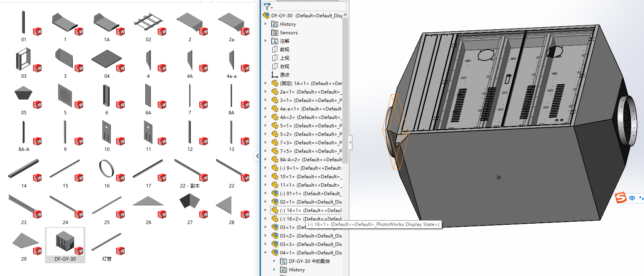
Task: Expand the top History node in tree
Action: [x=265, y=24]
